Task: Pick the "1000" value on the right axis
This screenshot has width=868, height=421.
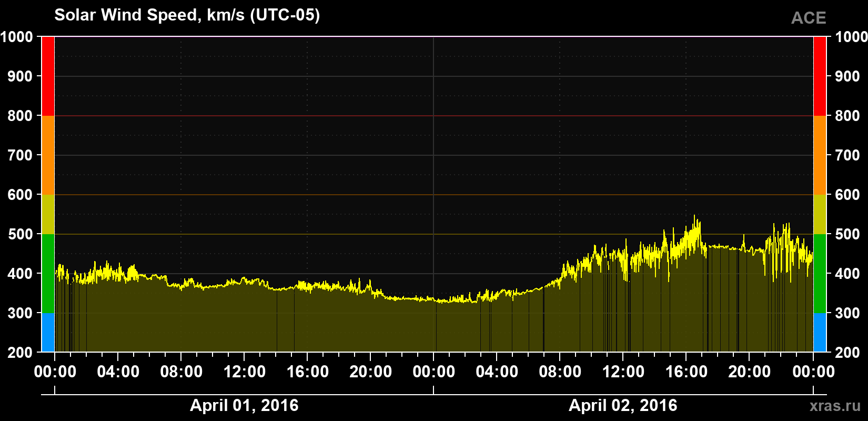Action: 851,37
